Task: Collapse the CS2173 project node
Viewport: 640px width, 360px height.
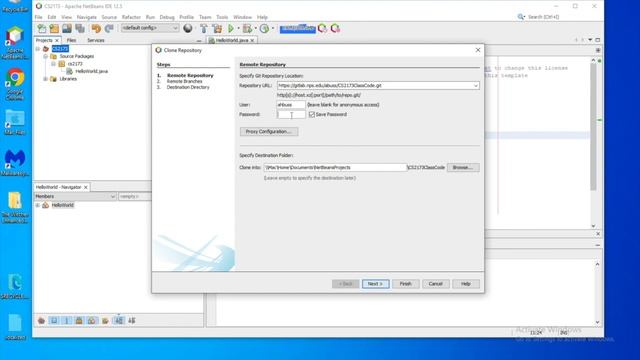Action: point(38,49)
